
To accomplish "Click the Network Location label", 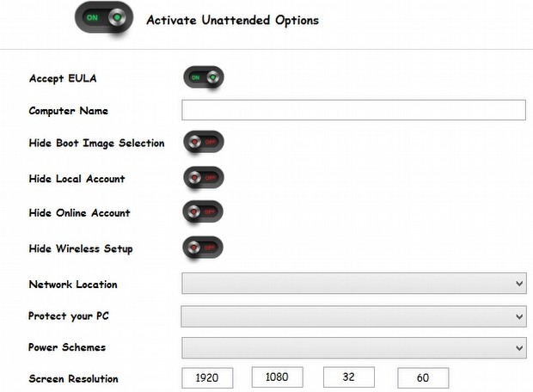I will (x=73, y=285).
